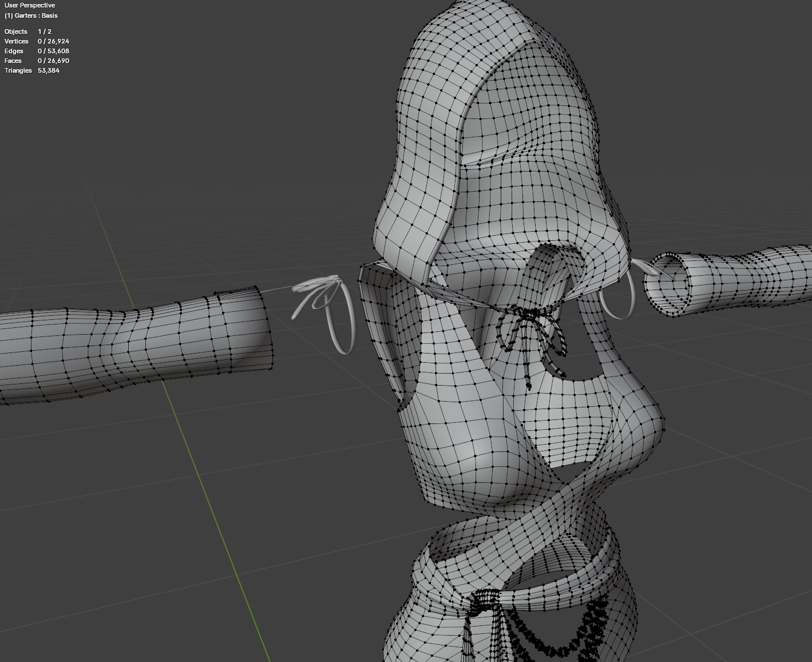The image size is (812, 662).
Task: Click the "1 / 2" objects count
Action: click(45, 31)
